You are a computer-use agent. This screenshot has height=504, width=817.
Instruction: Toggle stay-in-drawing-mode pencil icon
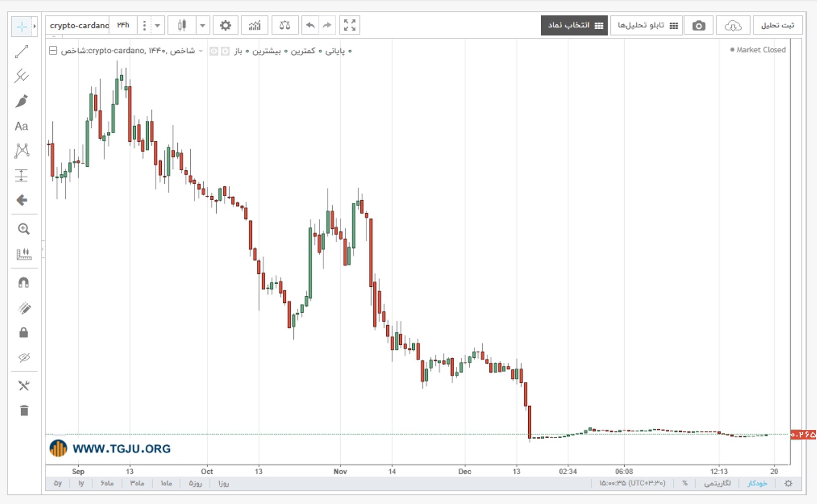pos(24,307)
